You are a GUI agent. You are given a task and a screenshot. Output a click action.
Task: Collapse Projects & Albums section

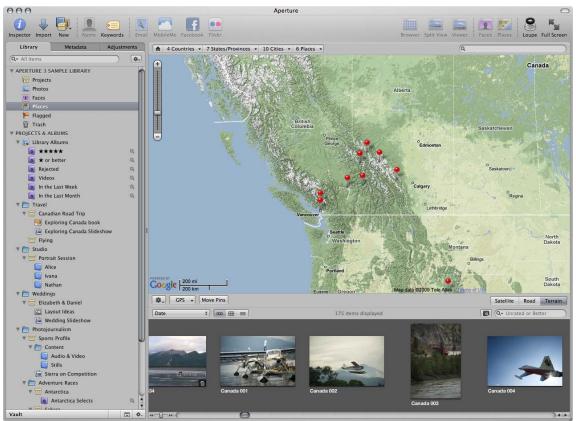point(12,133)
